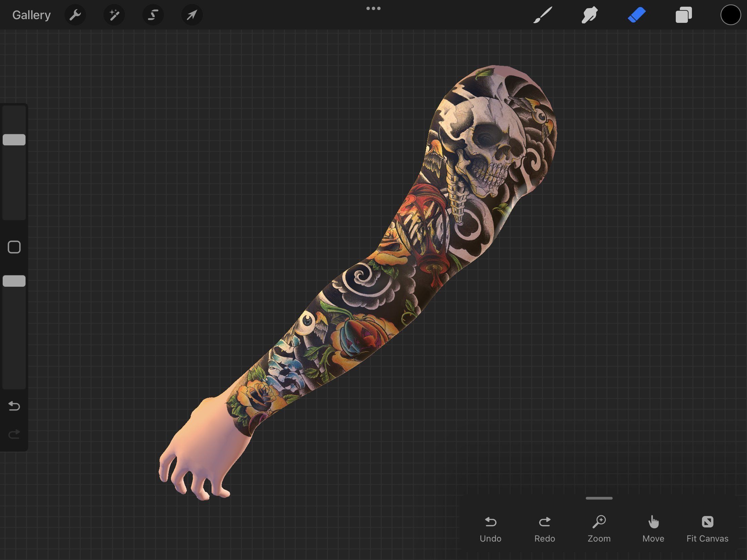Image resolution: width=747 pixels, height=560 pixels.
Task: Click Zoom in the bottom toolbar
Action: coord(599,529)
